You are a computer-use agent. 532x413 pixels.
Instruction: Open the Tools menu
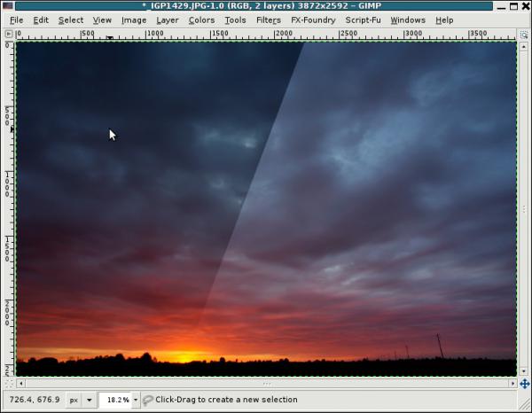(x=235, y=20)
